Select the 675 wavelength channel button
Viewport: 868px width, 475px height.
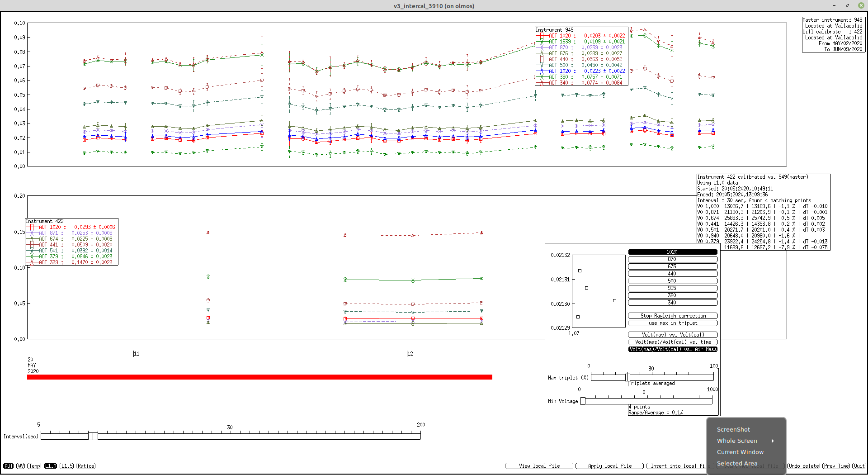click(673, 266)
